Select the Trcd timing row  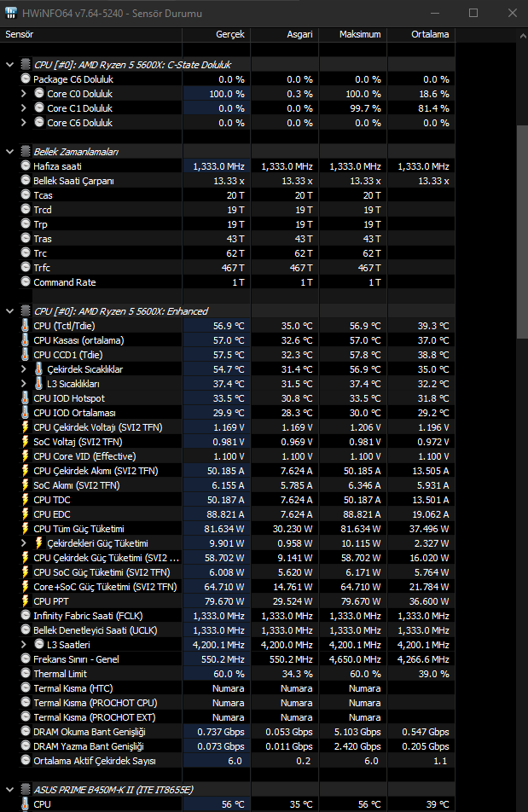pos(228,209)
